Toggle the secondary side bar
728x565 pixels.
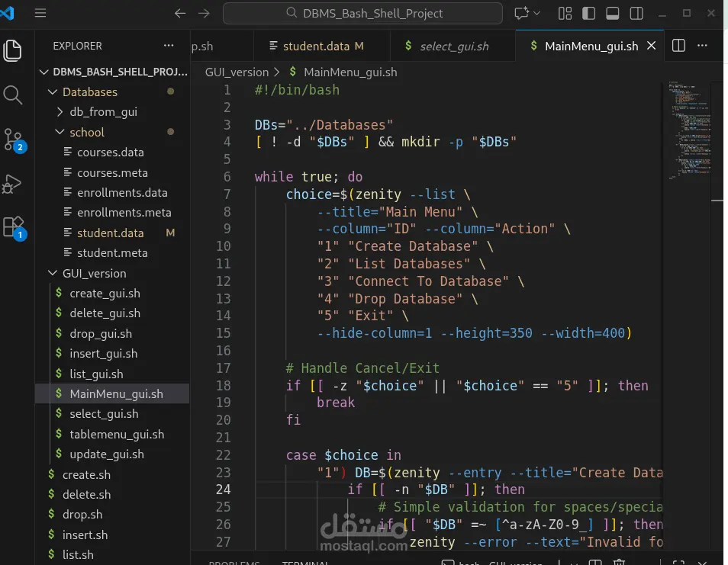(x=636, y=13)
